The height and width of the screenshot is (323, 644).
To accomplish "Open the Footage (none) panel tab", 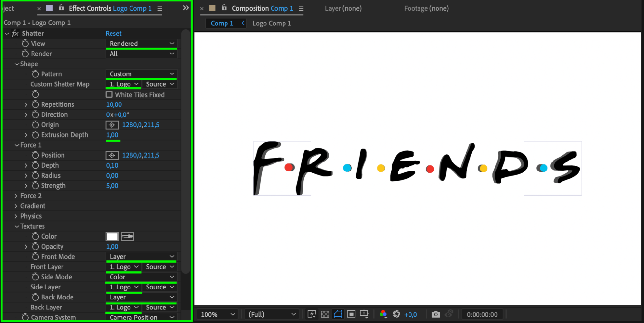I will tap(427, 8).
